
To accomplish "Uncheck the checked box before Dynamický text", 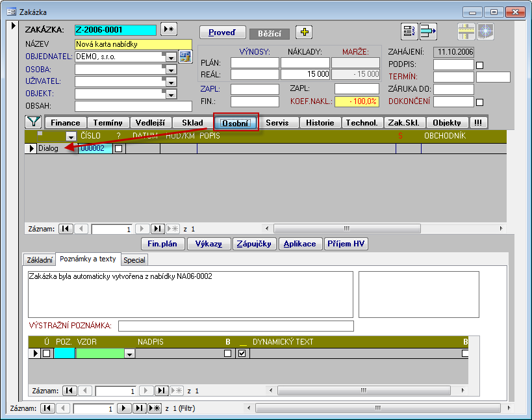I will [x=242, y=354].
